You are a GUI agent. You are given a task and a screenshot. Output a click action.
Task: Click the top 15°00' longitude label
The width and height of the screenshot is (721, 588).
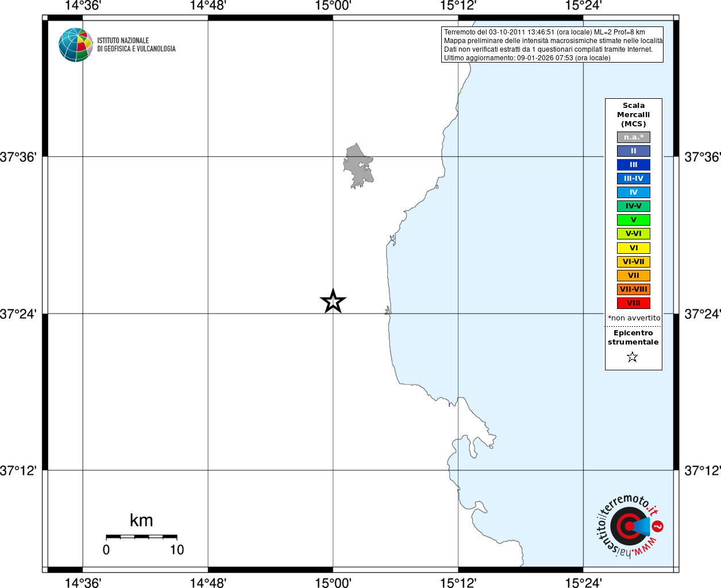pos(333,6)
